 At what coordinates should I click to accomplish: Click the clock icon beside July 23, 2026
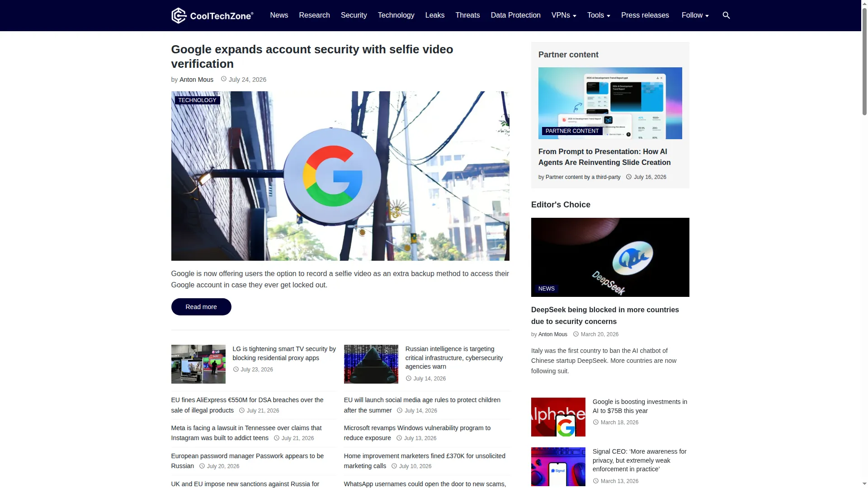[x=236, y=369]
